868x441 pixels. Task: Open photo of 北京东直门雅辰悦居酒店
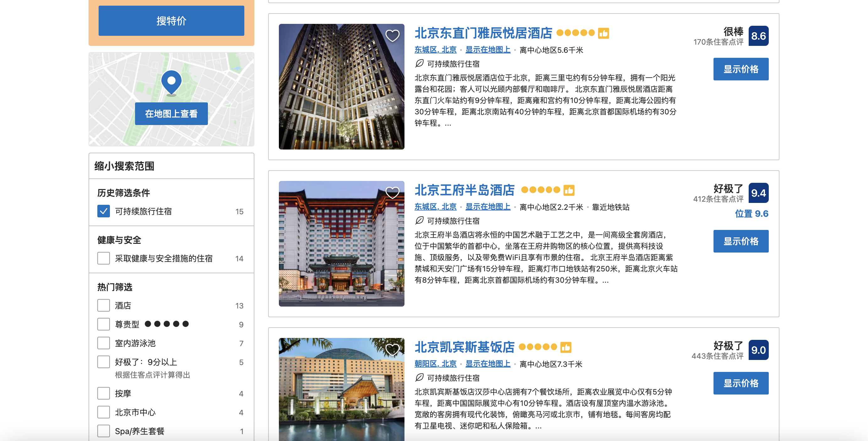tap(341, 87)
